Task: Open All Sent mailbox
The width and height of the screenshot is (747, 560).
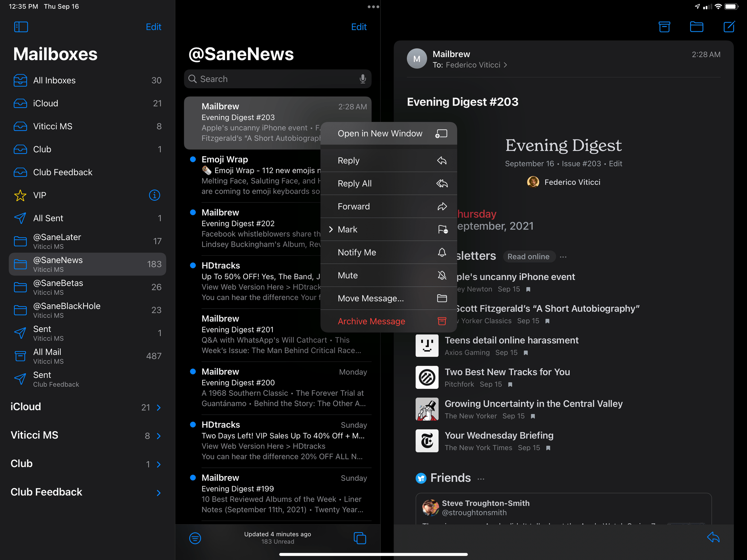Action: pos(87,218)
